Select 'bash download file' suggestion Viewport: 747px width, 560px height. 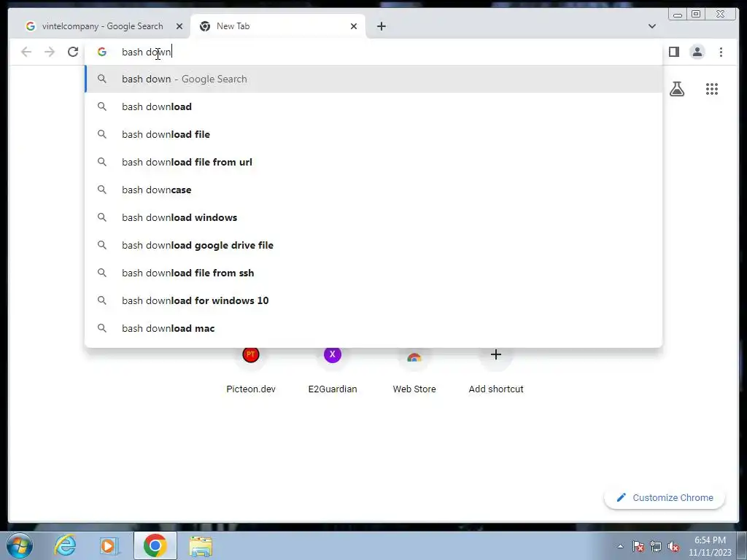click(373, 134)
